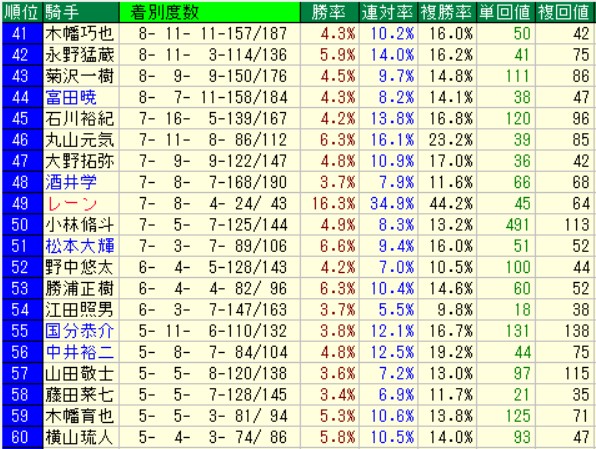The height and width of the screenshot is (449, 596).
Task: Select rank cell 50 for 小林脩斗
Action: click(22, 225)
